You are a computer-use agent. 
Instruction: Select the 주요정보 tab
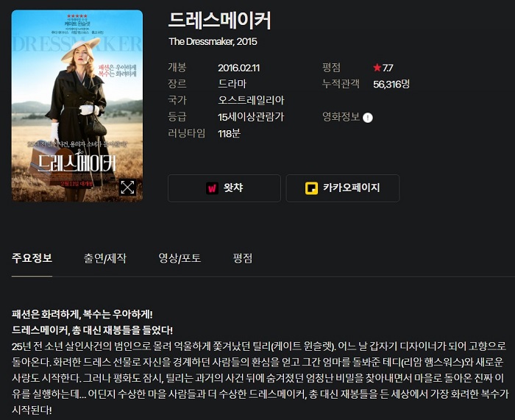(x=32, y=258)
